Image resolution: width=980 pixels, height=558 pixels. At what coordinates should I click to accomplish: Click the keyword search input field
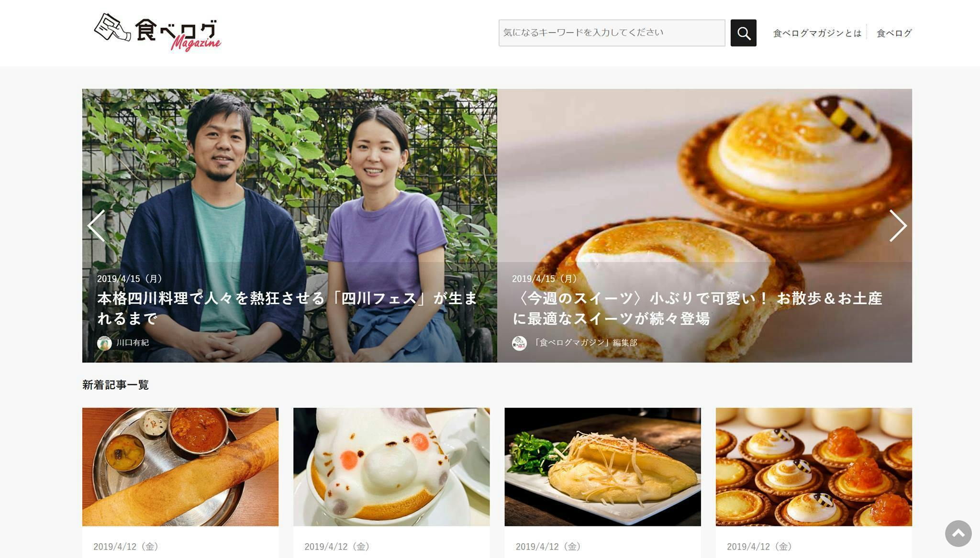click(612, 33)
